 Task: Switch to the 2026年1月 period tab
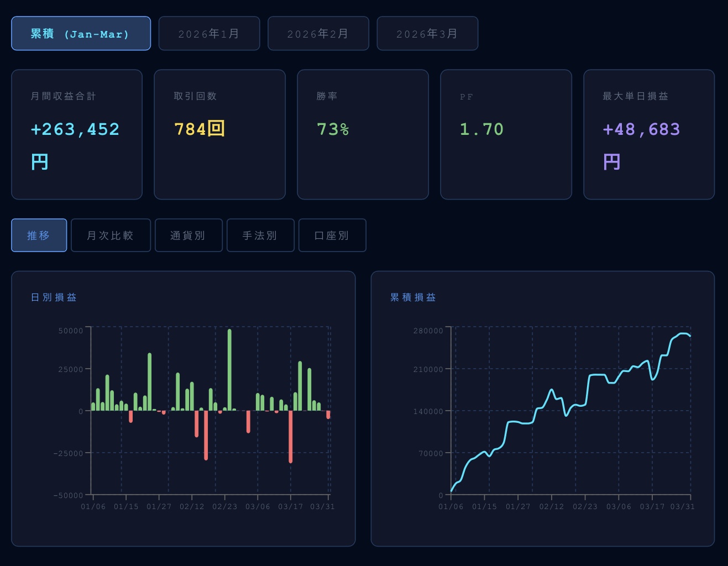209,34
